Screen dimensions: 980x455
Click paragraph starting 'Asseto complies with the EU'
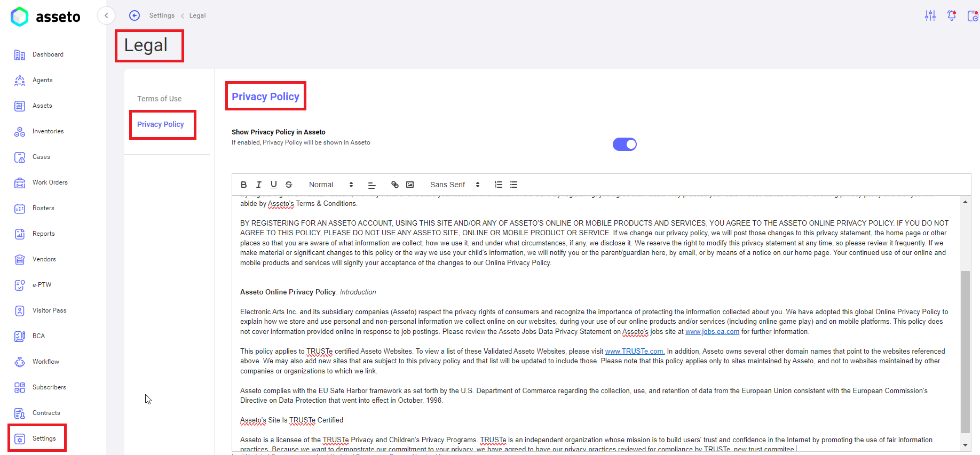[584, 396]
